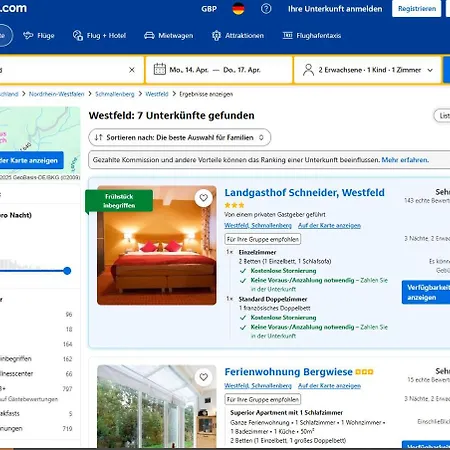Save Ferienwohnung Bergwiese with heart icon
The width and height of the screenshot is (450, 450).
click(x=204, y=377)
